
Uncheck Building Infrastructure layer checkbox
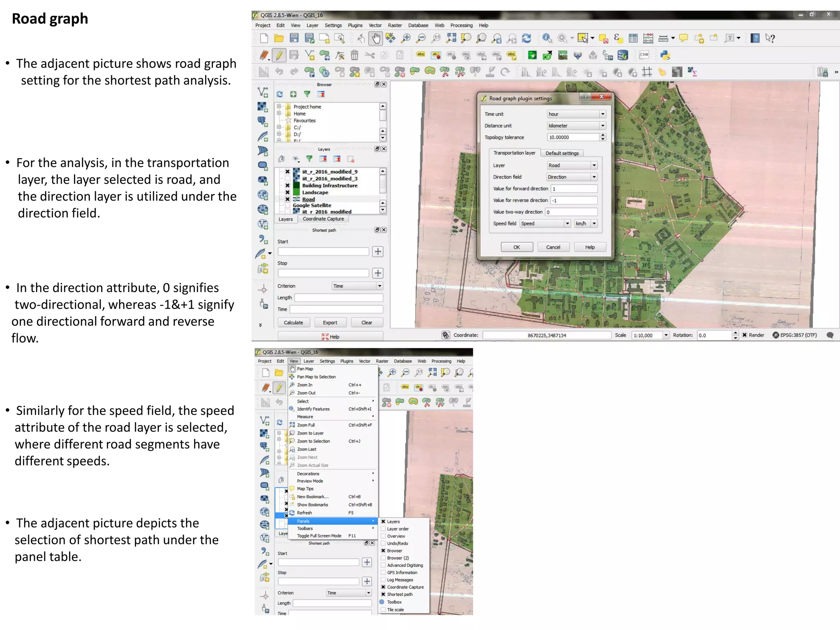[x=288, y=185]
